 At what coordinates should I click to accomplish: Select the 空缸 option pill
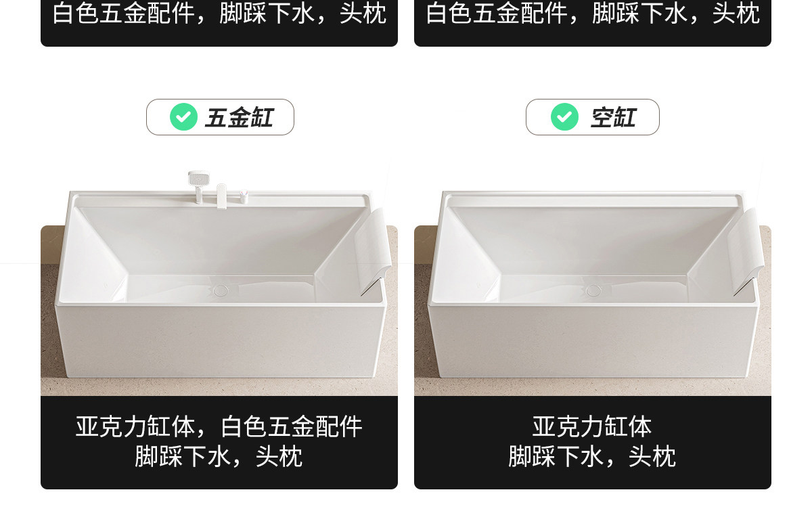pyautogui.click(x=592, y=117)
